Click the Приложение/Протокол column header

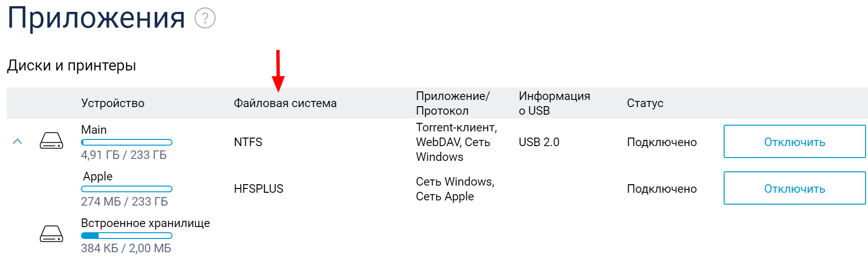(453, 103)
